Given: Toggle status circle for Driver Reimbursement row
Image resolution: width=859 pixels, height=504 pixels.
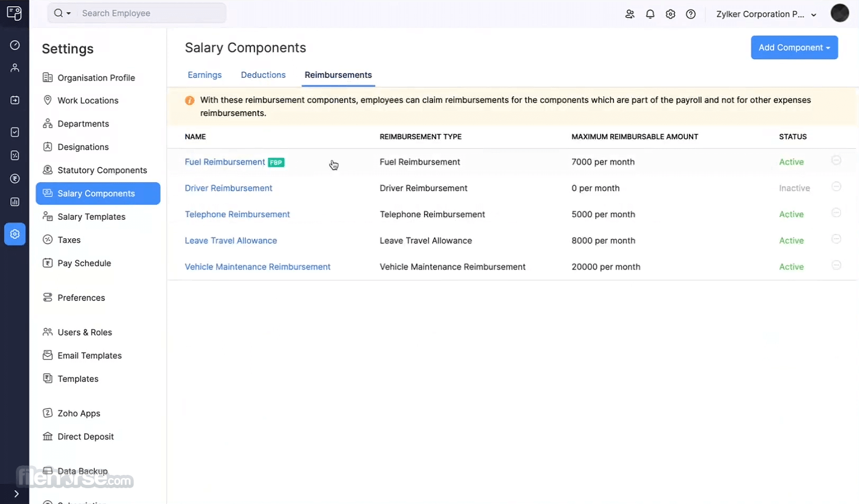Looking at the screenshot, I should [x=836, y=186].
